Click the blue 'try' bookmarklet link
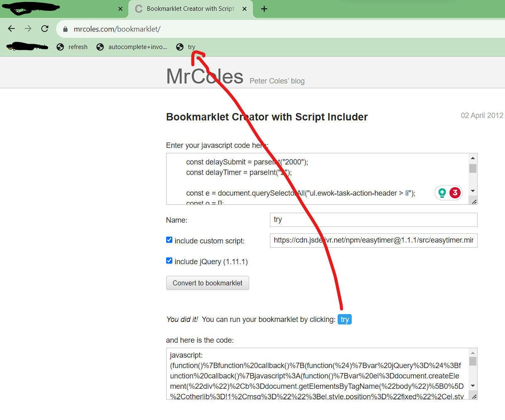The image size is (505, 420). click(x=345, y=319)
